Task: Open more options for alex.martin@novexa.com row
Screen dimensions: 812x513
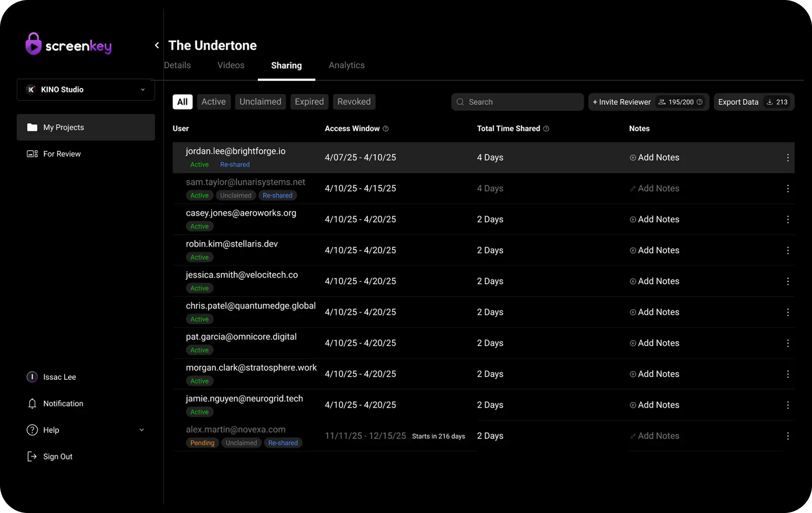Action: (x=788, y=436)
